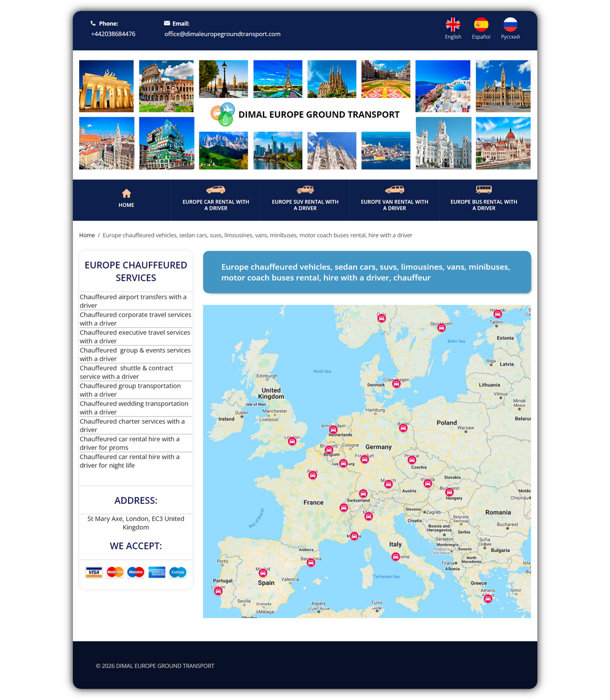Click the Maestro payment logo

click(136, 572)
